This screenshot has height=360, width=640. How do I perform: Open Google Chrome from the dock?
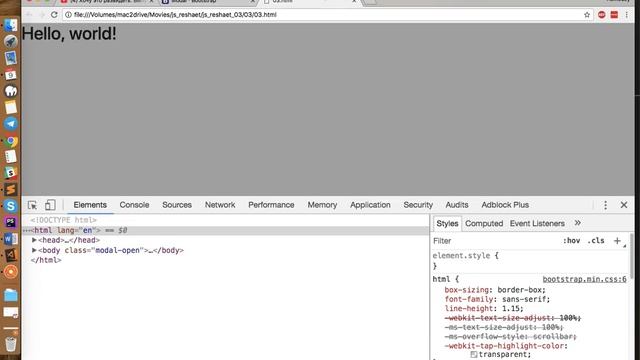(x=11, y=141)
